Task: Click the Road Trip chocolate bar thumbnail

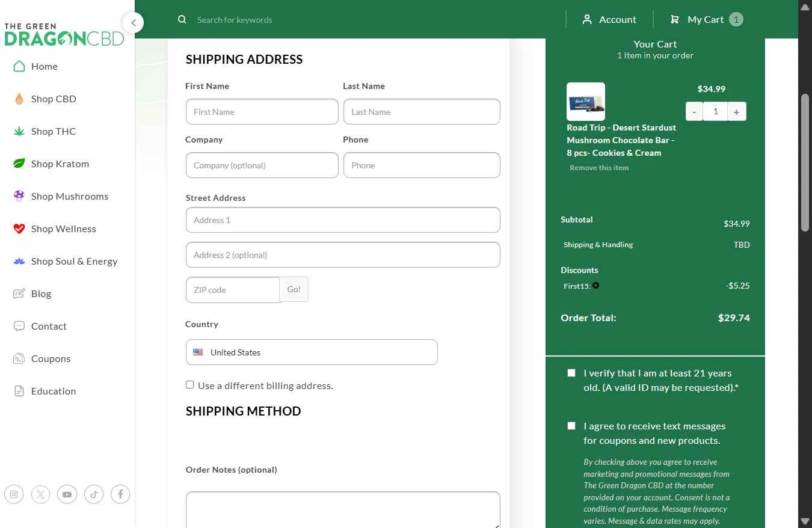Action: click(586, 102)
